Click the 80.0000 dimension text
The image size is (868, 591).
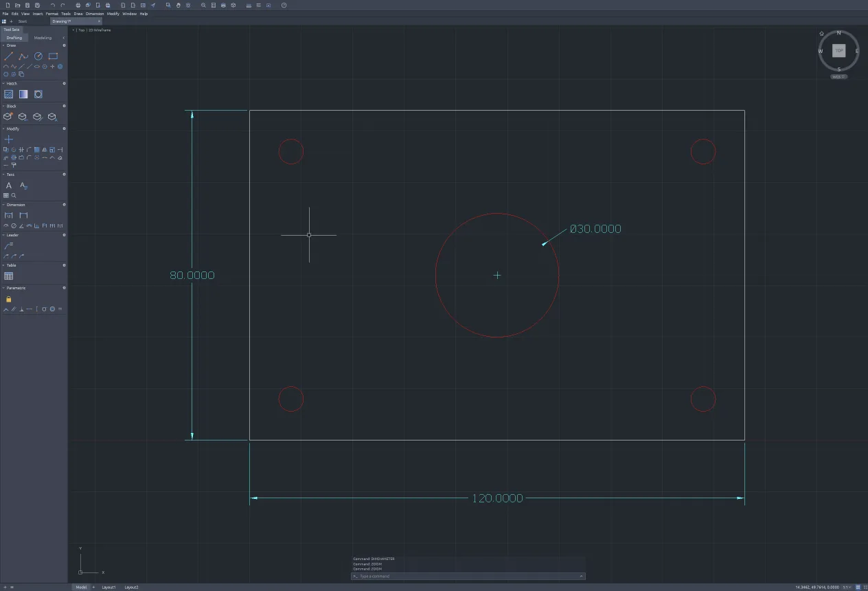pos(192,275)
